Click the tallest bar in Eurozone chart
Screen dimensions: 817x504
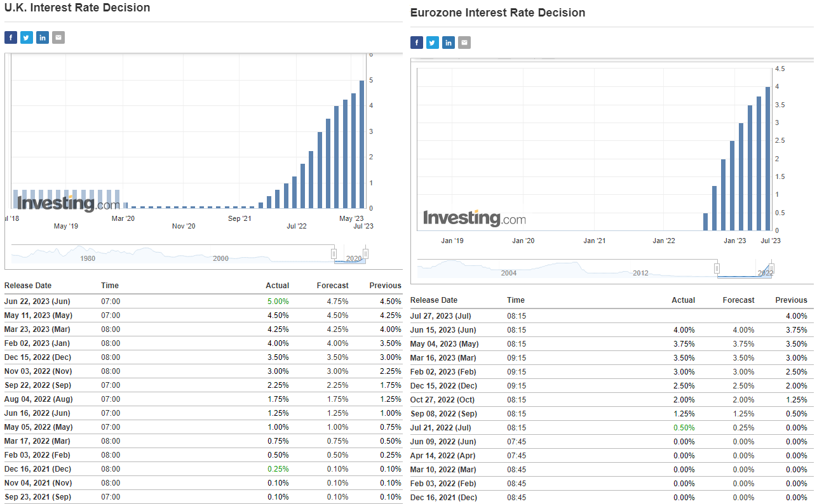[767, 159]
